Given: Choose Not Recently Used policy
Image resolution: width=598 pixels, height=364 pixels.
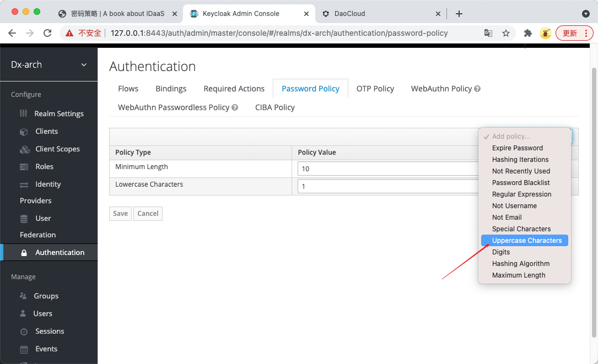Looking at the screenshot, I should click(x=525, y=171).
